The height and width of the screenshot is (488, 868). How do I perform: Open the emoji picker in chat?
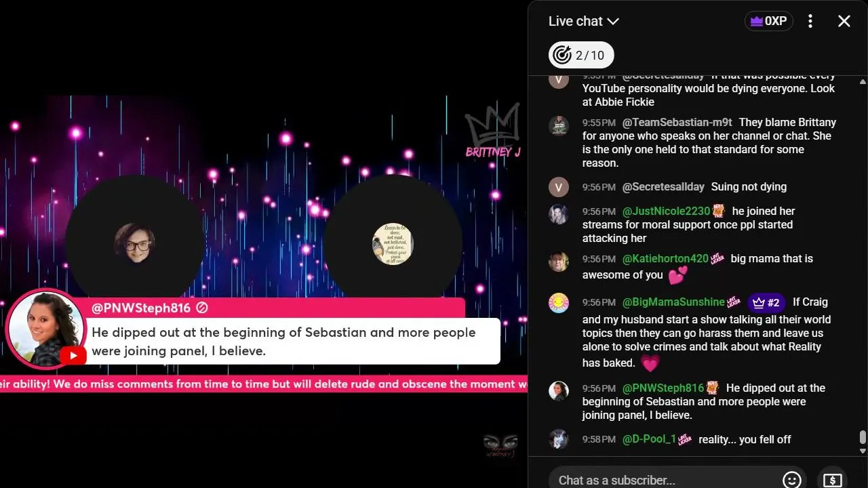pos(791,480)
